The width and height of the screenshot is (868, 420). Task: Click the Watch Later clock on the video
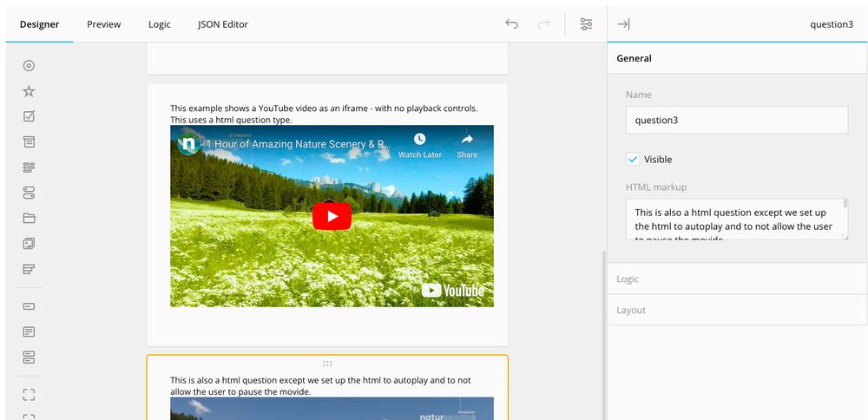pyautogui.click(x=419, y=146)
